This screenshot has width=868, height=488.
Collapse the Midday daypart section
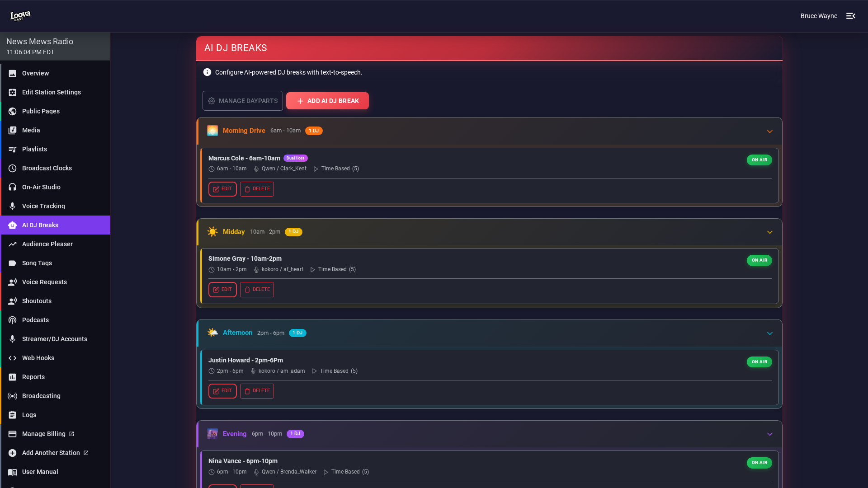tap(769, 232)
